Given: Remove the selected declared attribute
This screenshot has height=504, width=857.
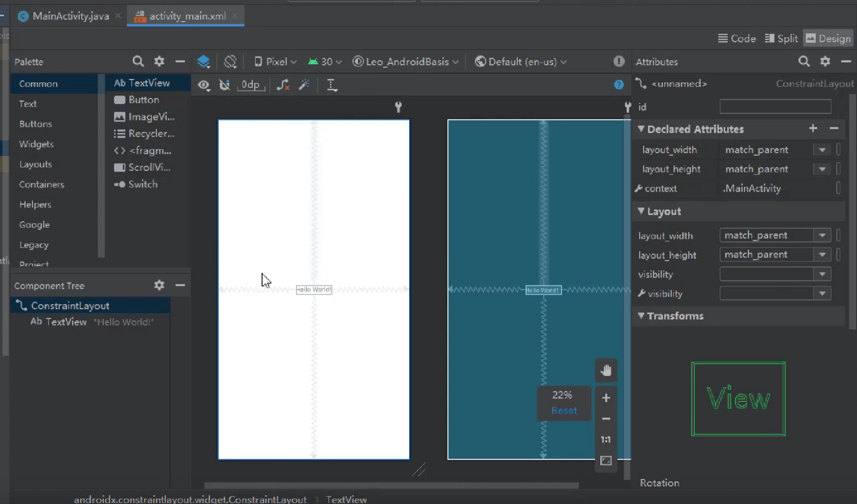Looking at the screenshot, I should pos(834,128).
